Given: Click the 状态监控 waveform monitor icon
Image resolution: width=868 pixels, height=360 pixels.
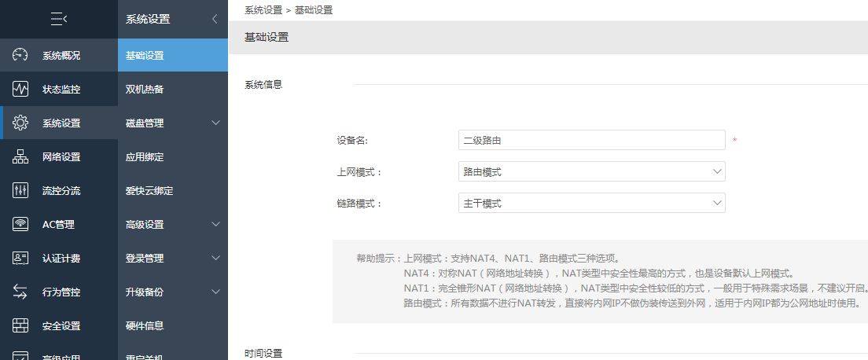Looking at the screenshot, I should point(21,89).
